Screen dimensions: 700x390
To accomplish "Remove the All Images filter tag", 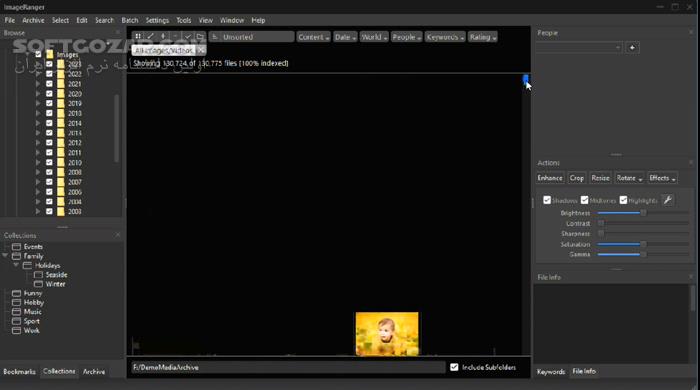I will (201, 50).
